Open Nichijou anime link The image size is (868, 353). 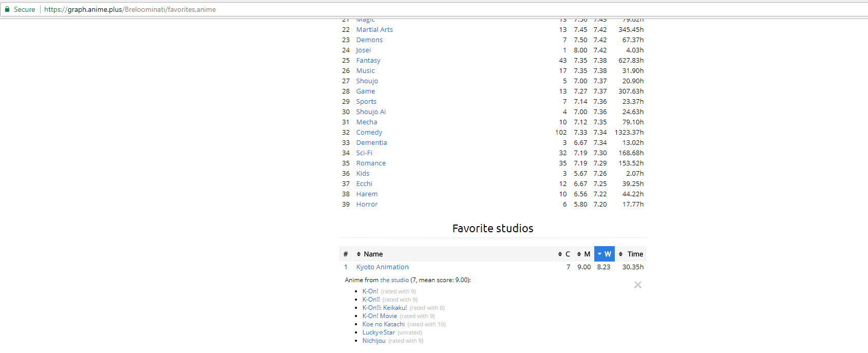click(x=373, y=341)
